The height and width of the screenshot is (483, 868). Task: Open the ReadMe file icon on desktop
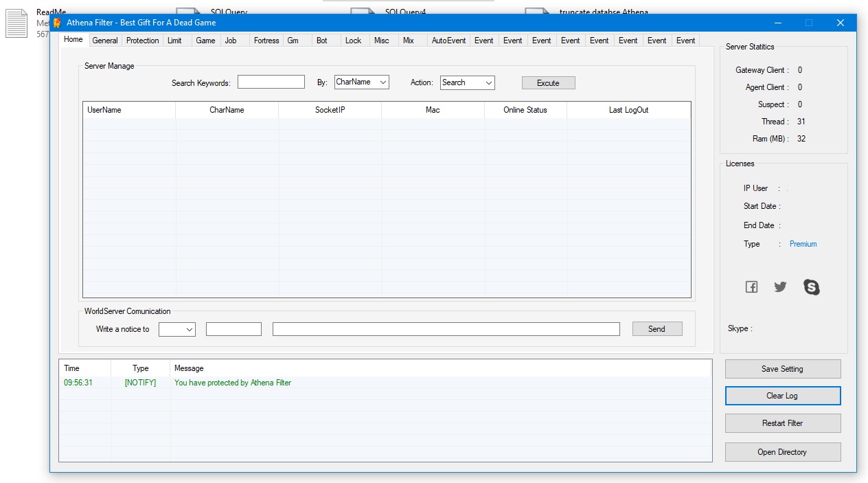pos(16,23)
